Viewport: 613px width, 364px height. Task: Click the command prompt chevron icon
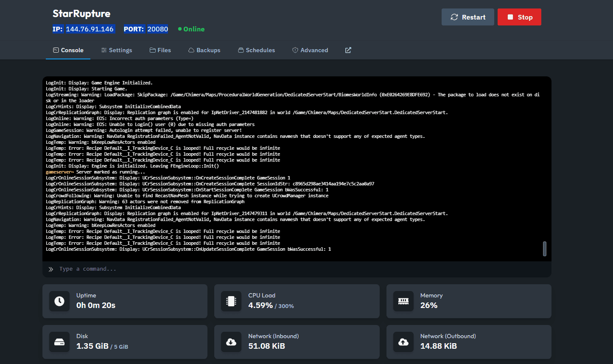(x=51, y=269)
